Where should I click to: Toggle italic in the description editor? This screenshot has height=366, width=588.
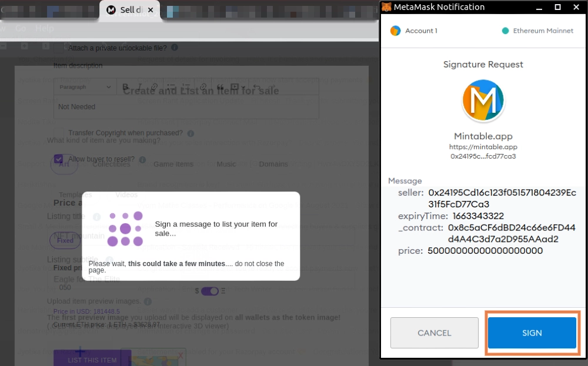coord(140,88)
